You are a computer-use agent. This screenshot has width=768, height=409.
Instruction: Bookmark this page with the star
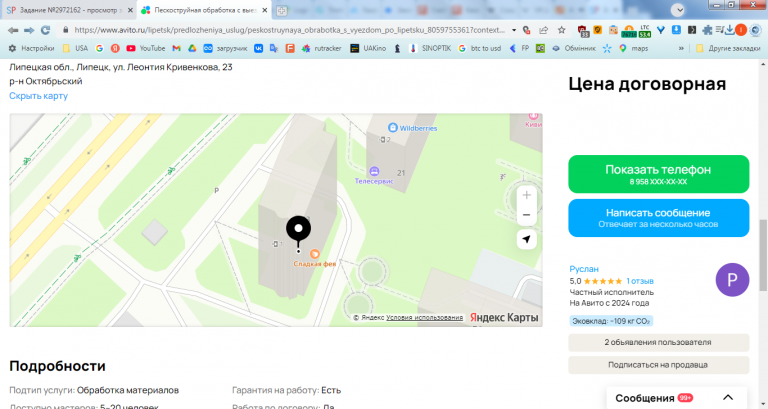[x=561, y=30]
